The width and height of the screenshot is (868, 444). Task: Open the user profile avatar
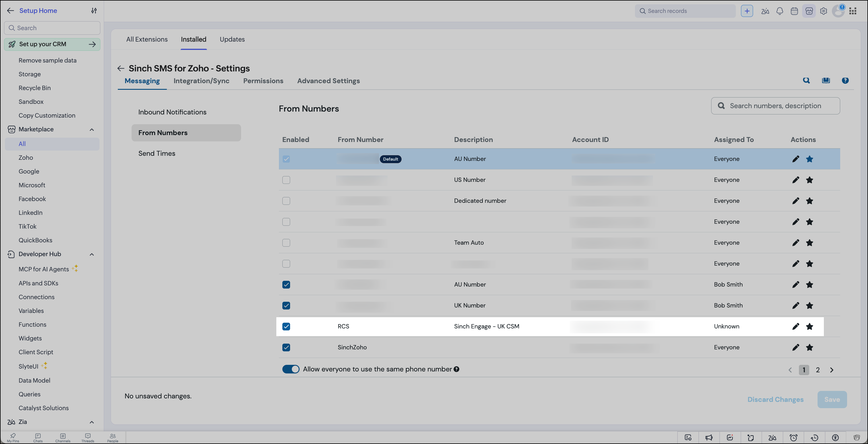point(838,11)
